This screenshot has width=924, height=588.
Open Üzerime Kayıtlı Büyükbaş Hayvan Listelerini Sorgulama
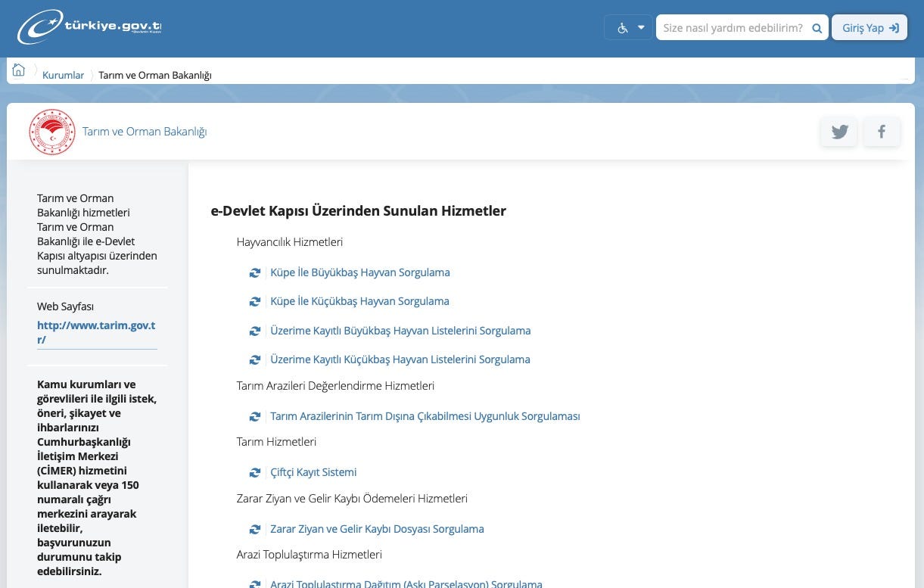pyautogui.click(x=400, y=331)
